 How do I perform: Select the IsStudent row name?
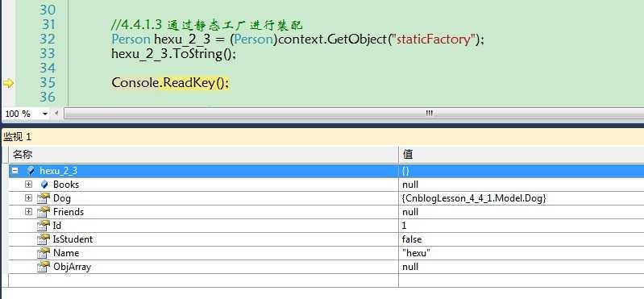(x=73, y=239)
